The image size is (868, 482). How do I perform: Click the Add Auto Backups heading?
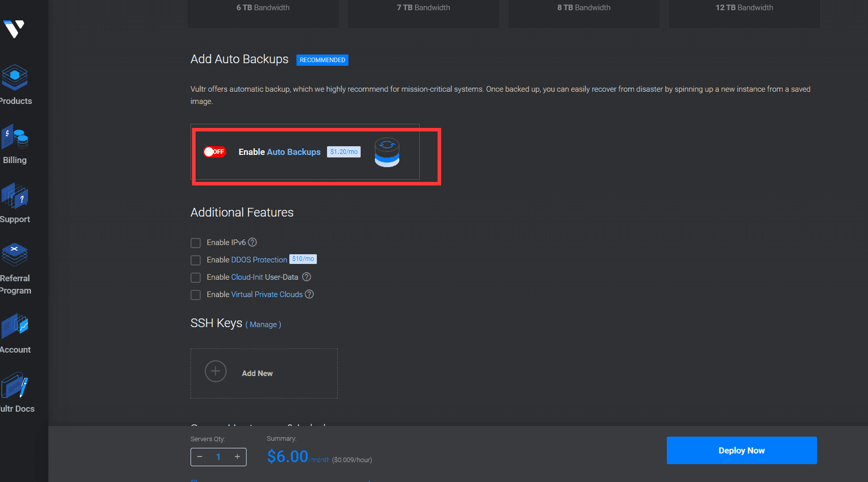click(x=239, y=59)
